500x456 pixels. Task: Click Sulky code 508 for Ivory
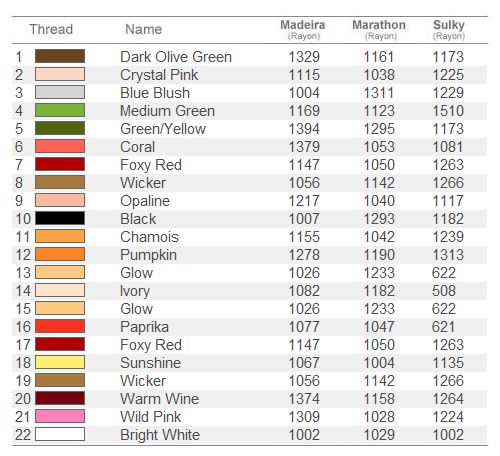pyautogui.click(x=444, y=291)
